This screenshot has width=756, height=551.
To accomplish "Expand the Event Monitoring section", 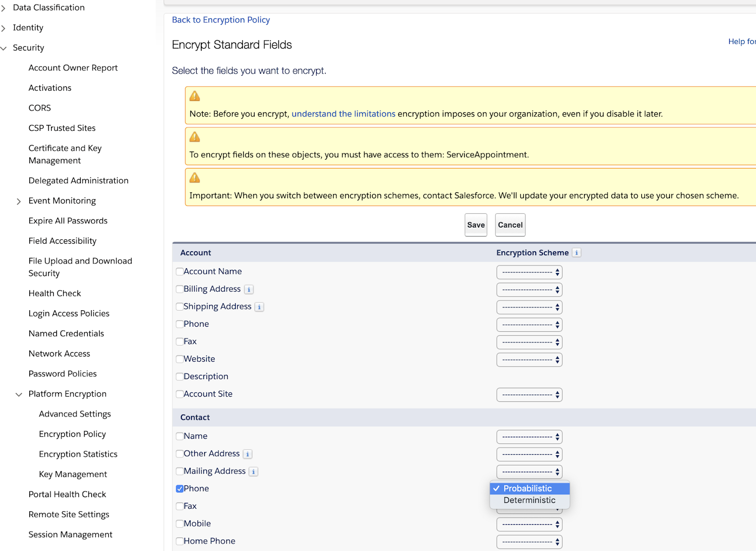I will pyautogui.click(x=19, y=201).
